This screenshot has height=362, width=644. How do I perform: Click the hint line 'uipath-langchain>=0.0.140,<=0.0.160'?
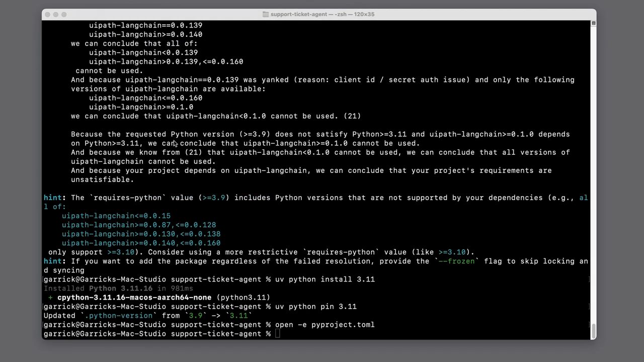coord(141,243)
